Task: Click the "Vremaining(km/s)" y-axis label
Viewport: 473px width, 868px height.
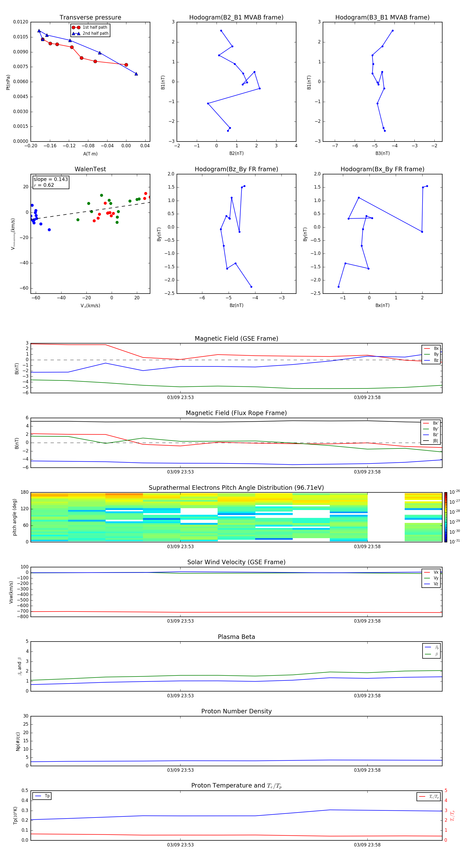Action: click(13, 234)
